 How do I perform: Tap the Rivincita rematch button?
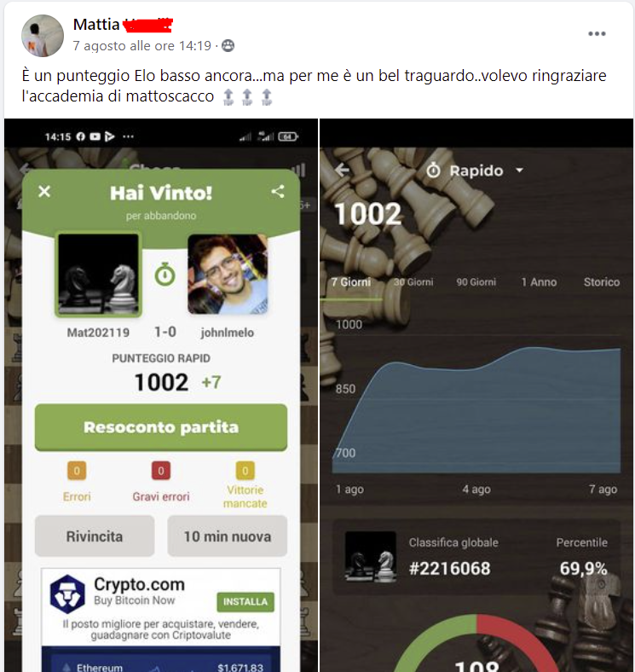[95, 536]
